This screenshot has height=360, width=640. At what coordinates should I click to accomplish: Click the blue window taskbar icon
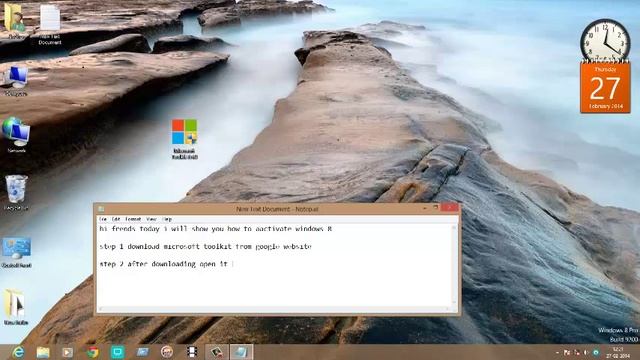[142, 352]
